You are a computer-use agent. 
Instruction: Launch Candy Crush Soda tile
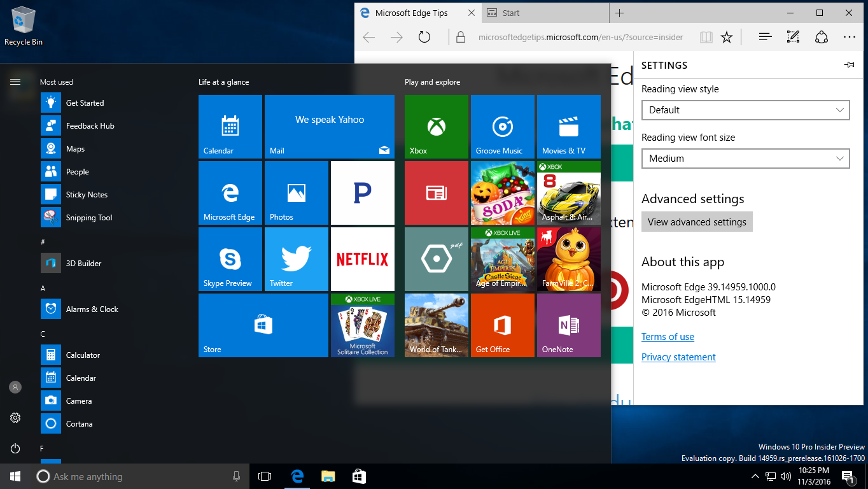coord(503,193)
